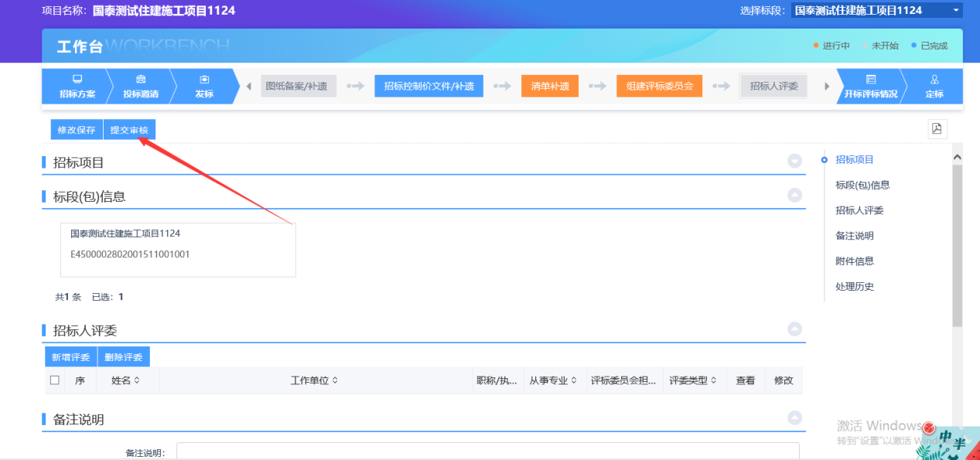Open the 开标评标情况 stage
Viewport: 980px width, 460px height.
(x=871, y=86)
